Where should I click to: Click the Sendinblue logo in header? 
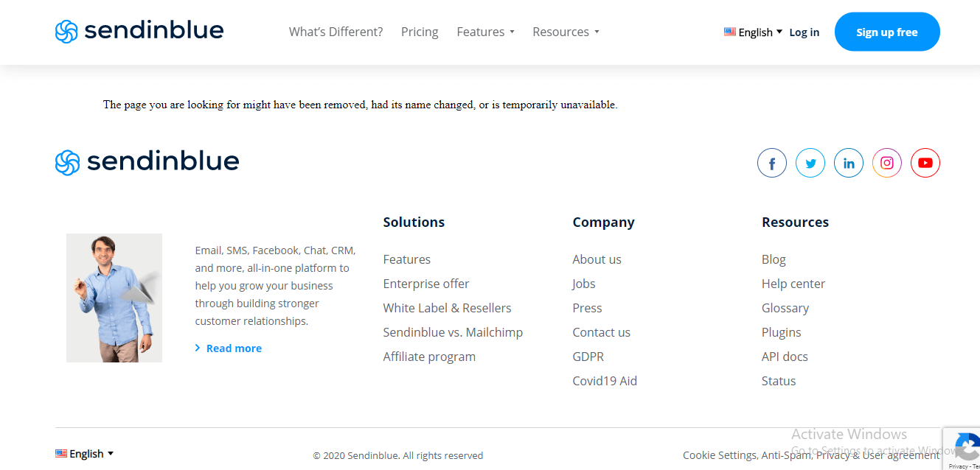click(x=139, y=31)
